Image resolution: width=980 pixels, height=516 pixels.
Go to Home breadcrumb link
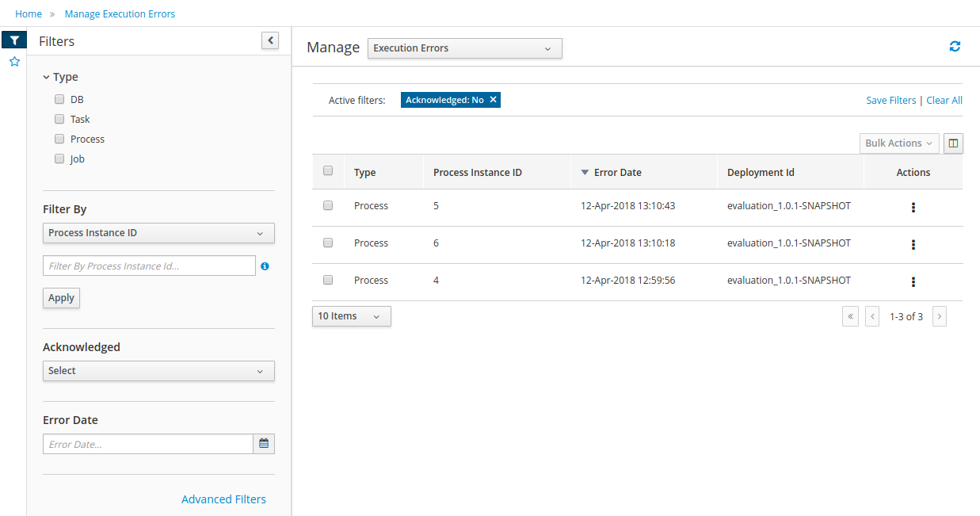pyautogui.click(x=29, y=14)
